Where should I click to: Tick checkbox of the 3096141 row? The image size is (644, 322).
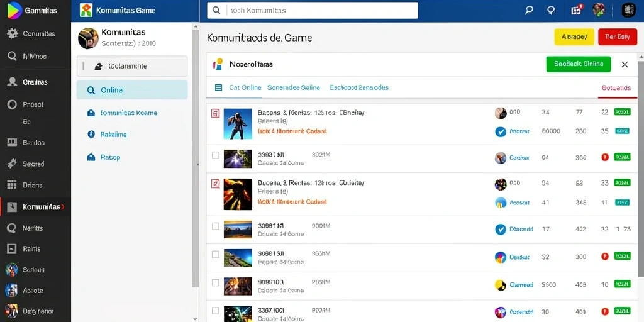tap(215, 226)
